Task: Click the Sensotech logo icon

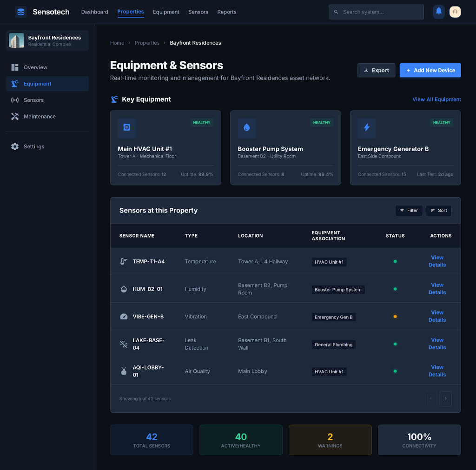Action: tap(20, 12)
